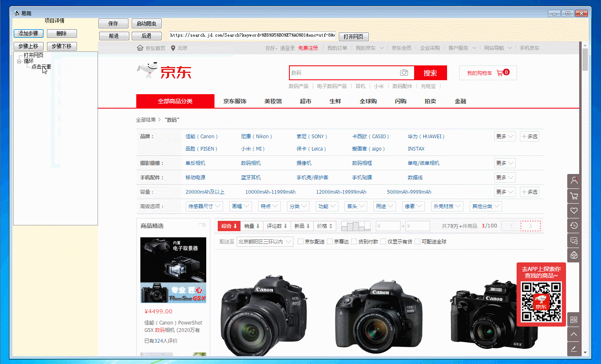The width and height of the screenshot is (601, 364).
Task: Click the JD app QR code image
Action: [541, 301]
